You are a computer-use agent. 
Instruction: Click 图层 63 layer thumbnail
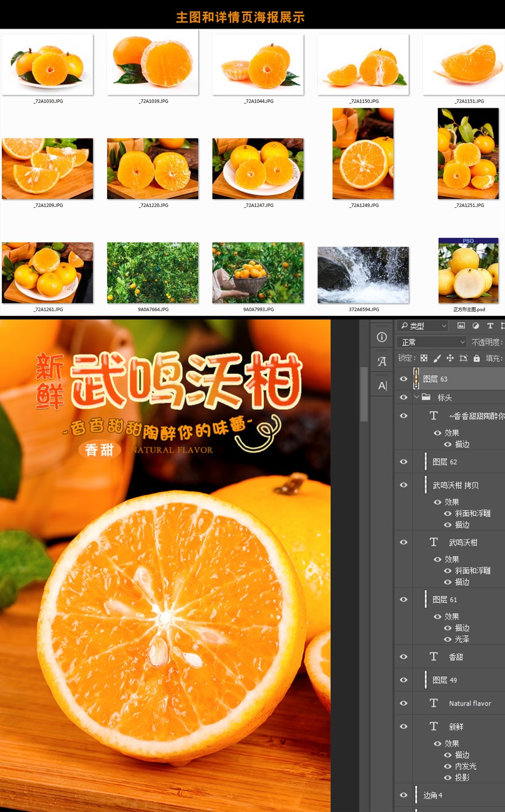click(416, 379)
